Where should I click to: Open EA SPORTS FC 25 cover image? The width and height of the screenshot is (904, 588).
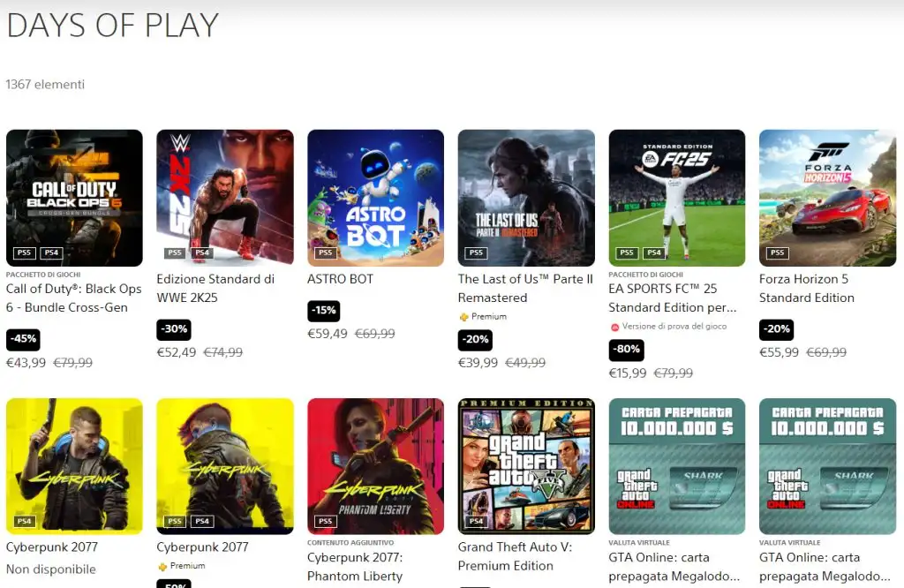tap(677, 198)
